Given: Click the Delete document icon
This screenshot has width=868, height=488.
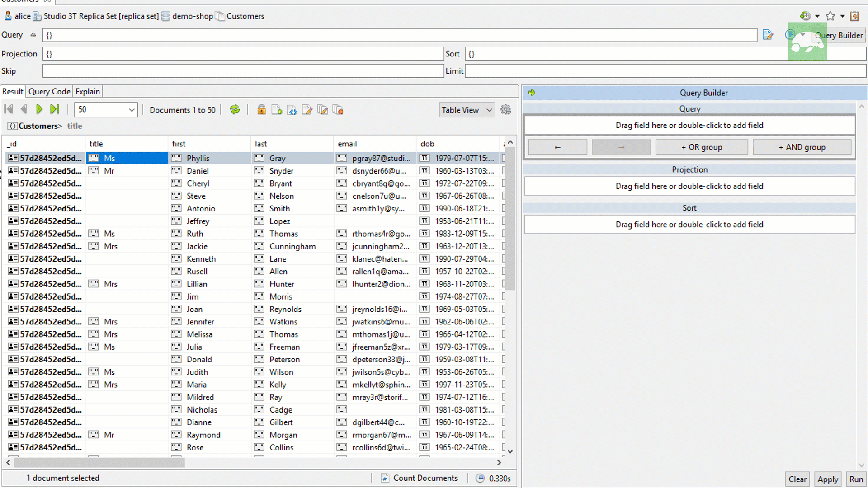Looking at the screenshot, I should coord(338,110).
